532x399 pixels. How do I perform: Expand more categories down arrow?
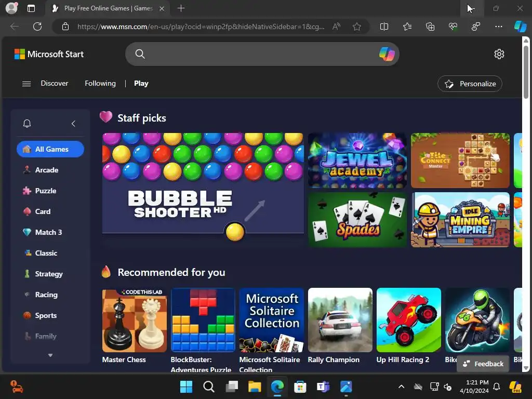50,355
